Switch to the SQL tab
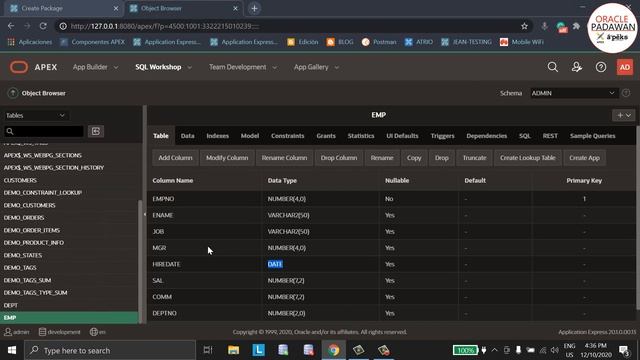Image resolution: width=640 pixels, height=360 pixels. pyautogui.click(x=525, y=136)
